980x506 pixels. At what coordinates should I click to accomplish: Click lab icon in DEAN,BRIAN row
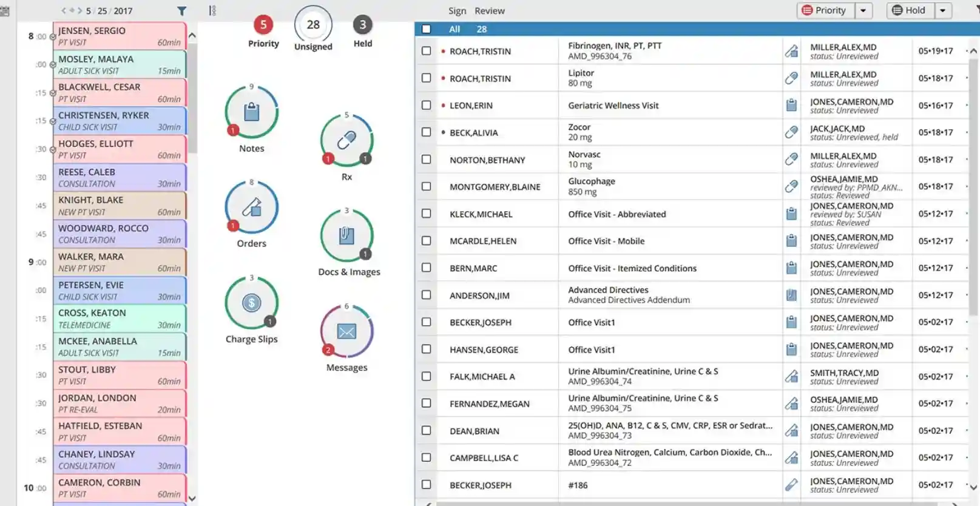tap(791, 431)
